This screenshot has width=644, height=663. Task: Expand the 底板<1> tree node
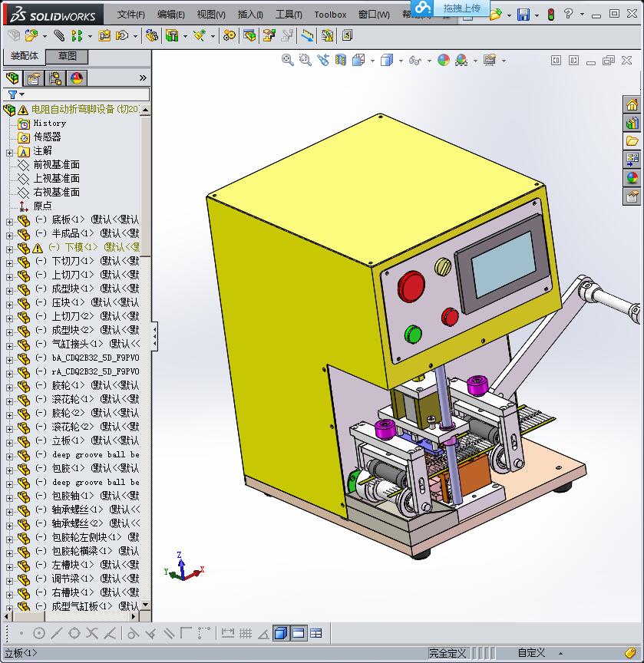tap(9, 220)
